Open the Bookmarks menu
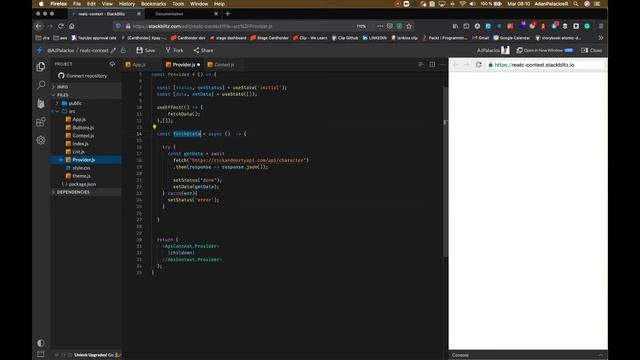 pyautogui.click(x=153, y=4)
